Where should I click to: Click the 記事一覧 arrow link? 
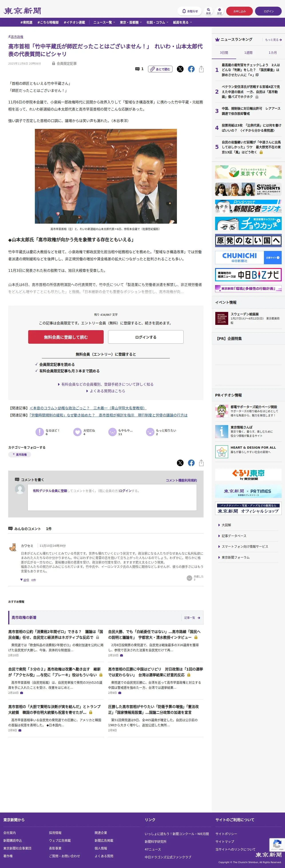tap(193, 618)
